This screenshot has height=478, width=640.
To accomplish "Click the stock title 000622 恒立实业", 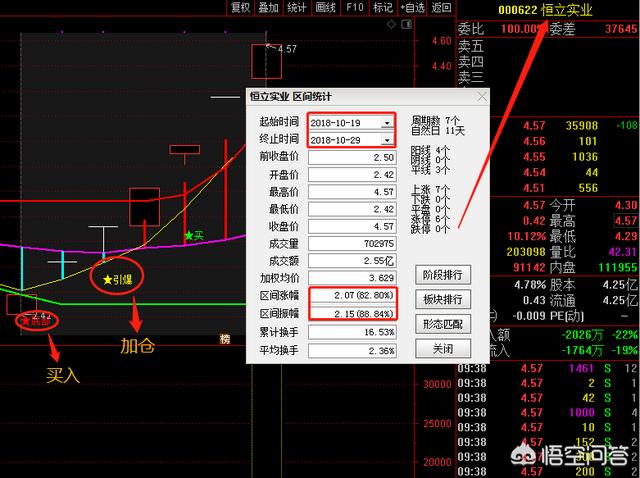I will 545,10.
